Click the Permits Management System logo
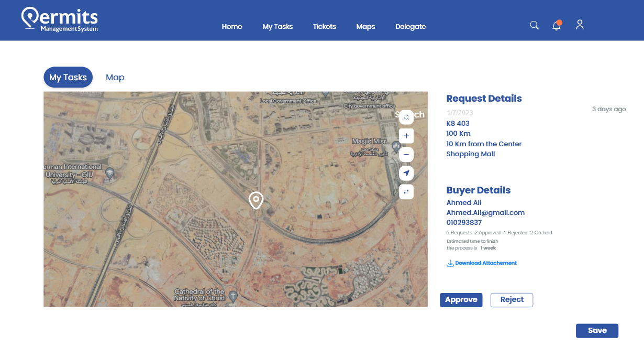644x357 pixels. pyautogui.click(x=60, y=20)
